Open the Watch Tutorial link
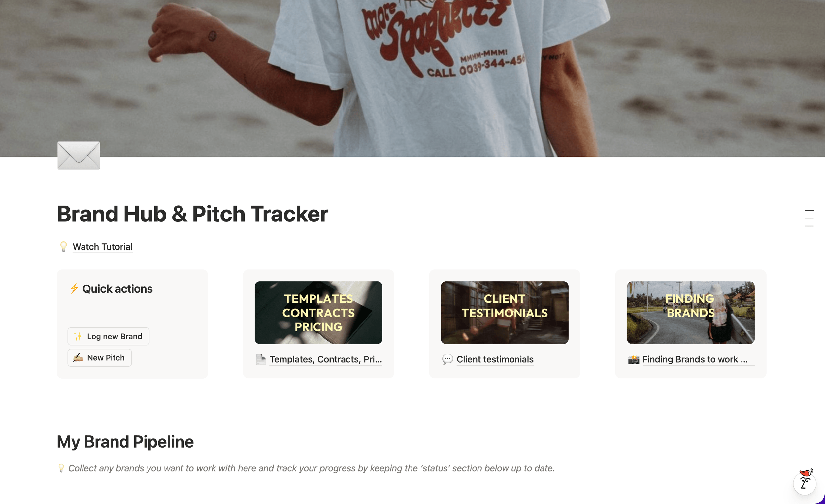This screenshot has height=504, width=825. point(102,247)
